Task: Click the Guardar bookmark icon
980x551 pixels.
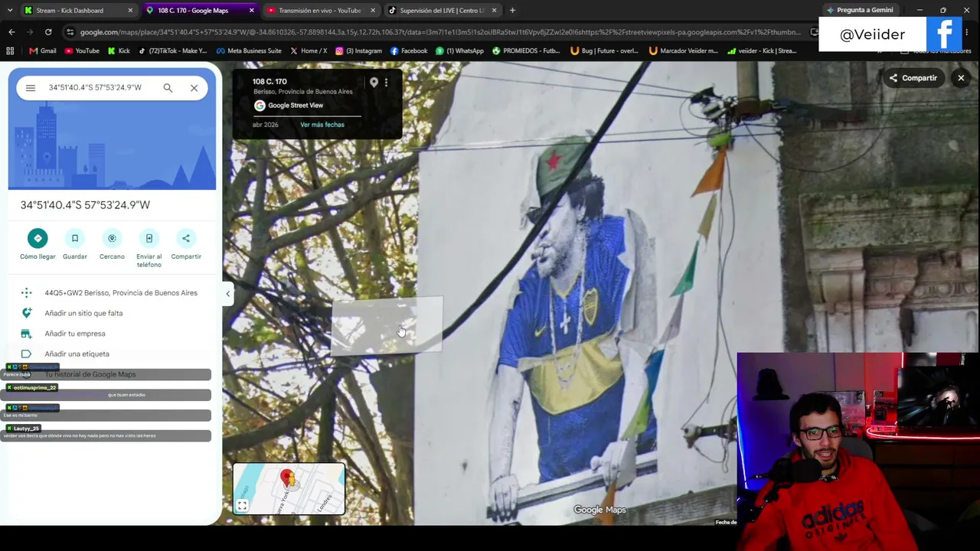Action: pyautogui.click(x=75, y=238)
